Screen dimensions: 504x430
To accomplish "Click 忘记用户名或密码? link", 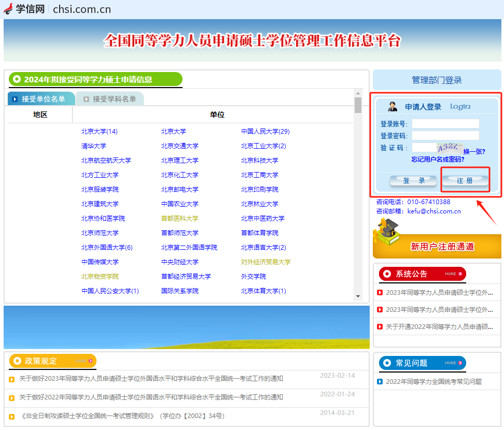I will click(438, 160).
